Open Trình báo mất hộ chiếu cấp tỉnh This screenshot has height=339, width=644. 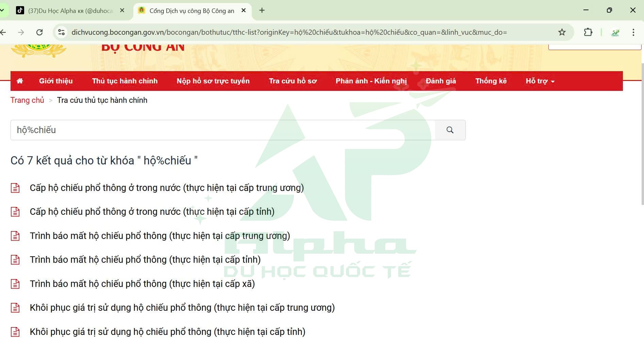[x=145, y=260]
